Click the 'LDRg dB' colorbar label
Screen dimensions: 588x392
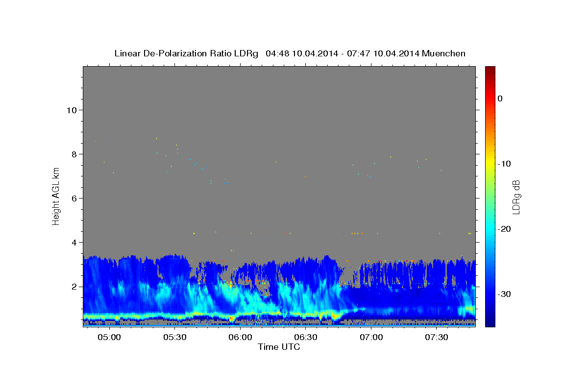(516, 197)
